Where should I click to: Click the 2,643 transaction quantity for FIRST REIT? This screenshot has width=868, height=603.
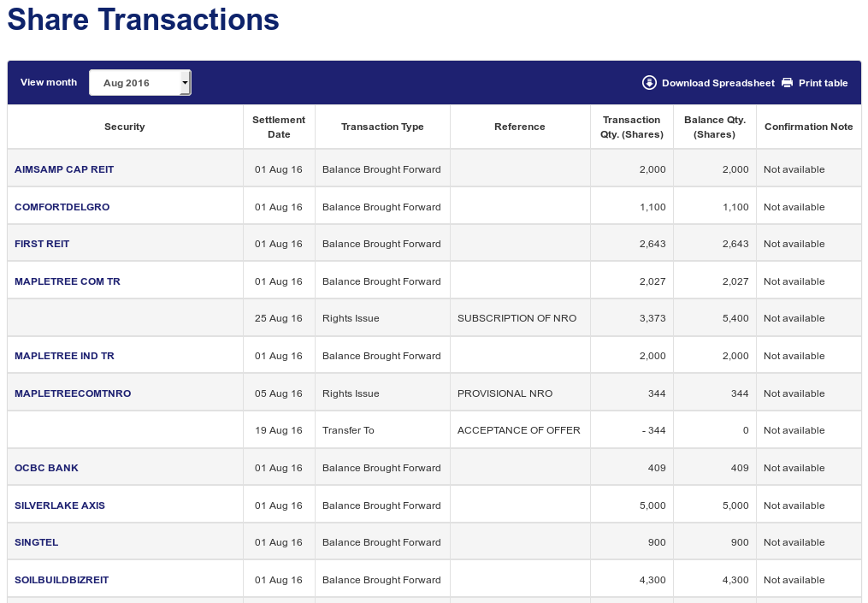coord(652,244)
